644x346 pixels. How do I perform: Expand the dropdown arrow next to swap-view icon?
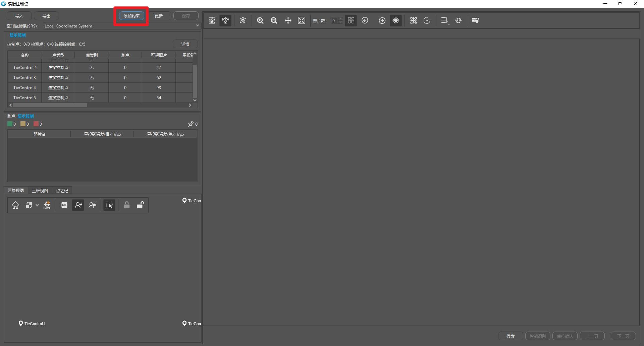[37, 205]
